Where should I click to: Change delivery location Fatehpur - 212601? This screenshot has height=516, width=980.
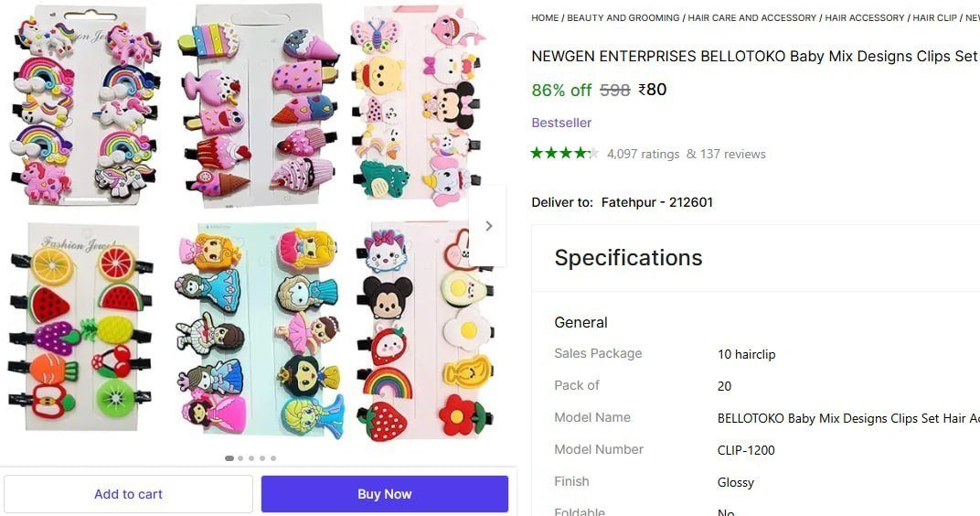[657, 202]
